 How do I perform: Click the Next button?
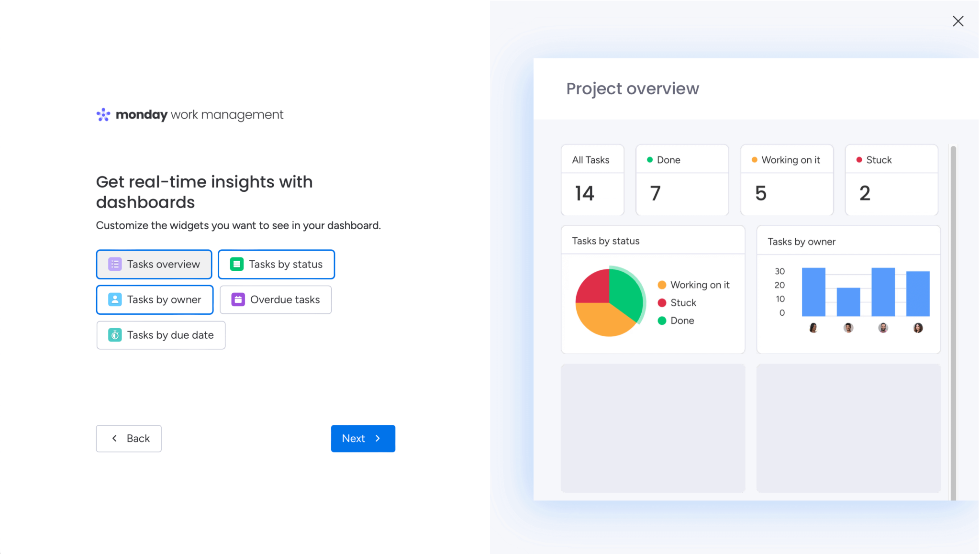pyautogui.click(x=363, y=438)
